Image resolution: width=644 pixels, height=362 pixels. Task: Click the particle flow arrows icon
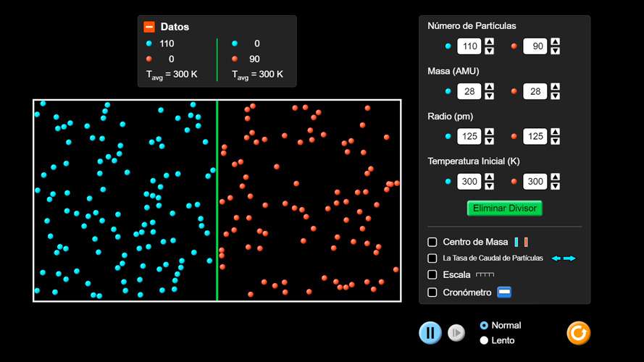pos(563,258)
